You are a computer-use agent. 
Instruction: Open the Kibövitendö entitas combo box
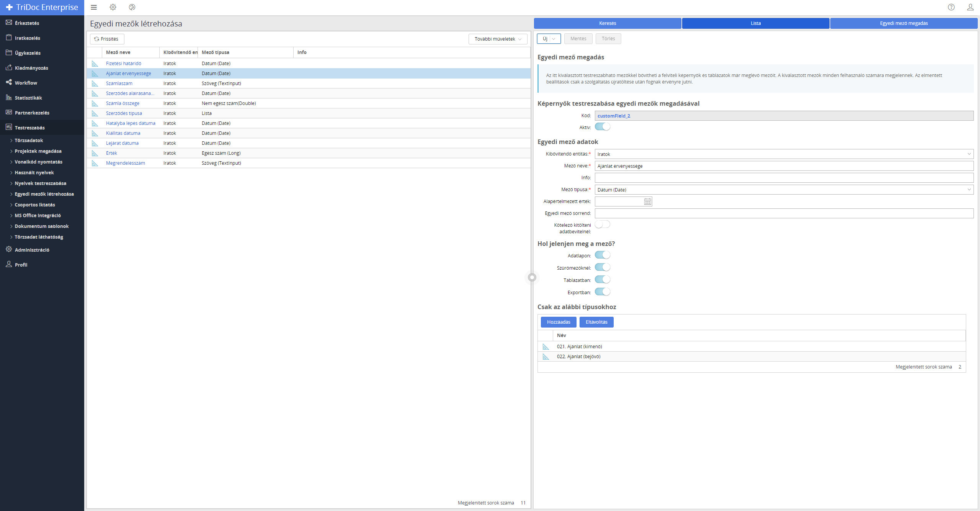coord(784,154)
